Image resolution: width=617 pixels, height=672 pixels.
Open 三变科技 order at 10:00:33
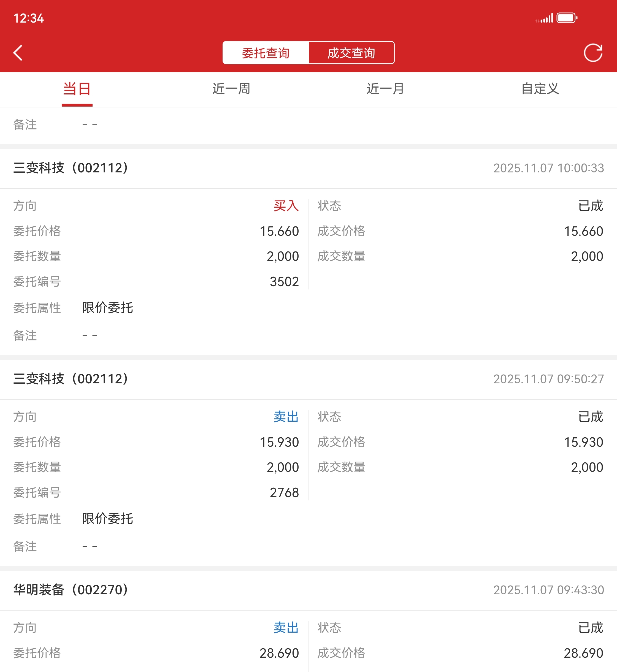[x=71, y=168]
